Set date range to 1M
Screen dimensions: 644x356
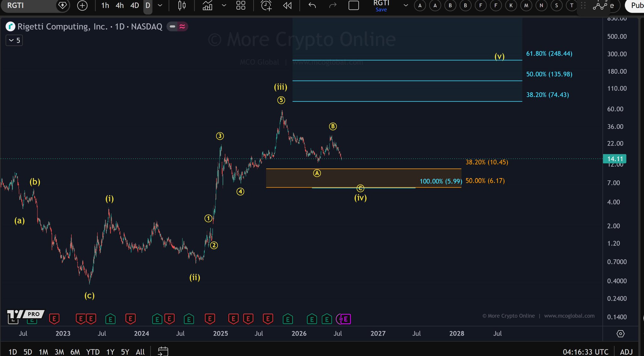(43, 352)
